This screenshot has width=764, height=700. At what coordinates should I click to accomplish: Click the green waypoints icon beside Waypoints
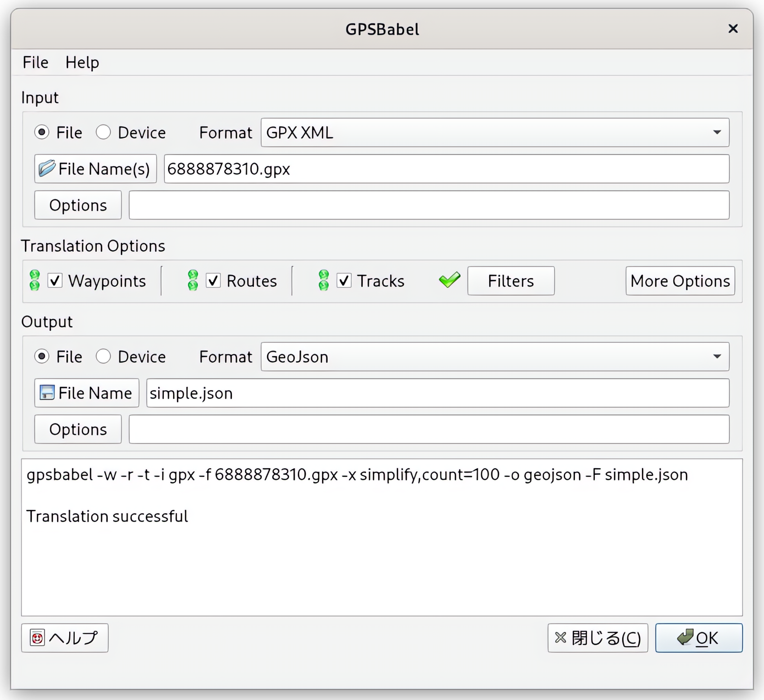pos(34,281)
